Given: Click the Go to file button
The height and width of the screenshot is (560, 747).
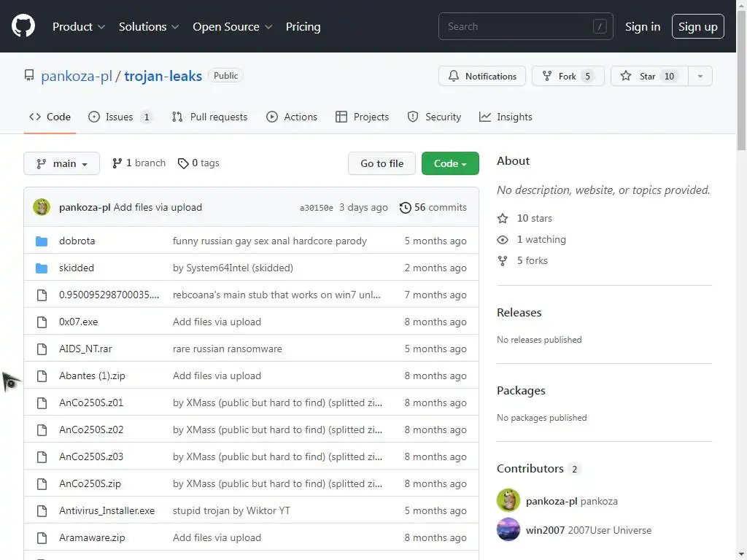Looking at the screenshot, I should [x=382, y=163].
